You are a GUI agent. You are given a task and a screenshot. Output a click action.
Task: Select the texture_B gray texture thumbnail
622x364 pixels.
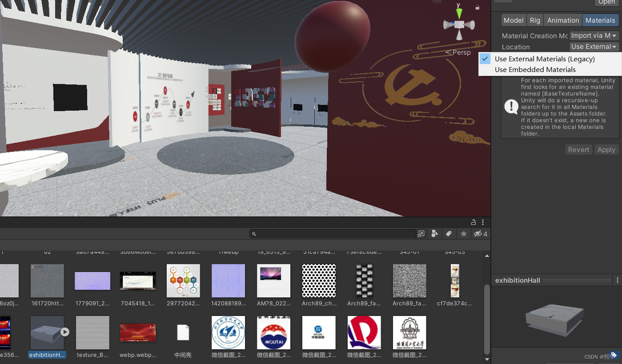pos(92,332)
